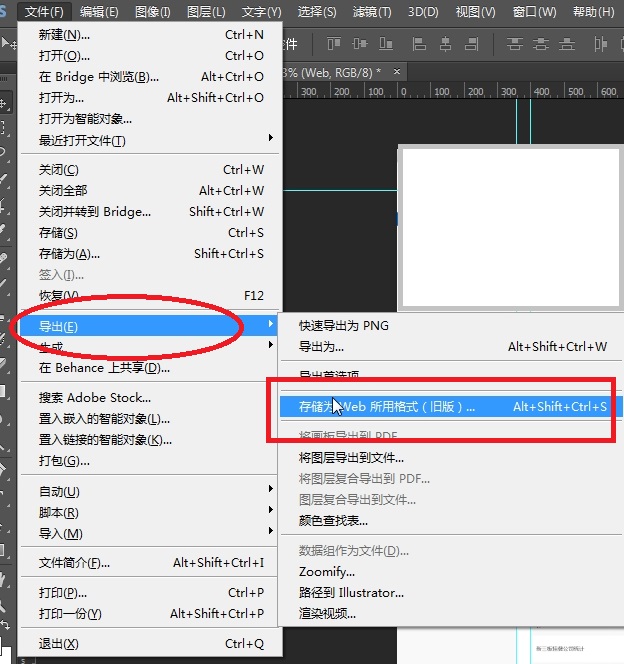Open the 窗口(W) menu
This screenshot has width=624, height=664.
point(534,11)
